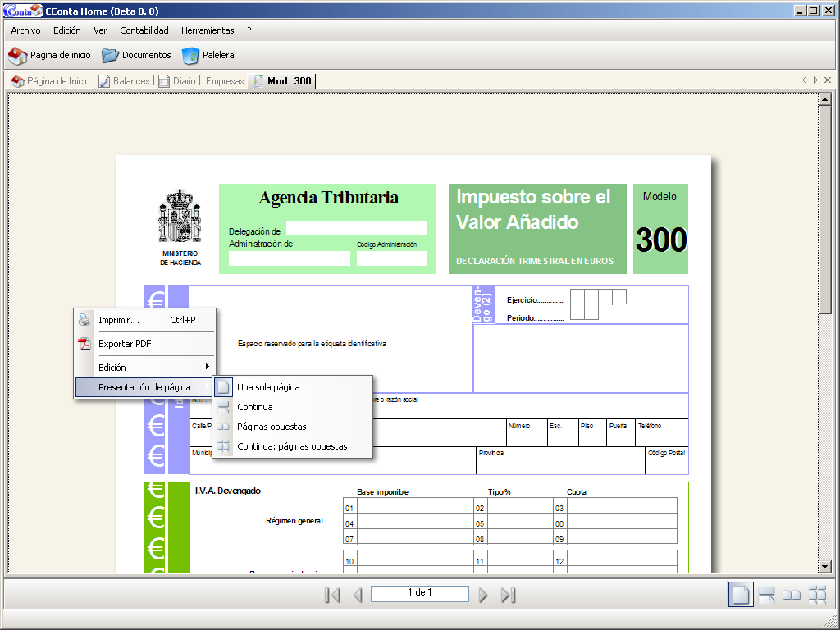Screen dimensions: 840x630
Task: Switch to the Balances tab
Action: coord(125,81)
